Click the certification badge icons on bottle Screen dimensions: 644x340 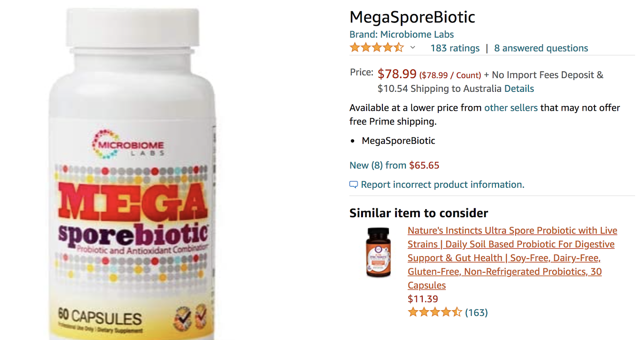pos(191,316)
